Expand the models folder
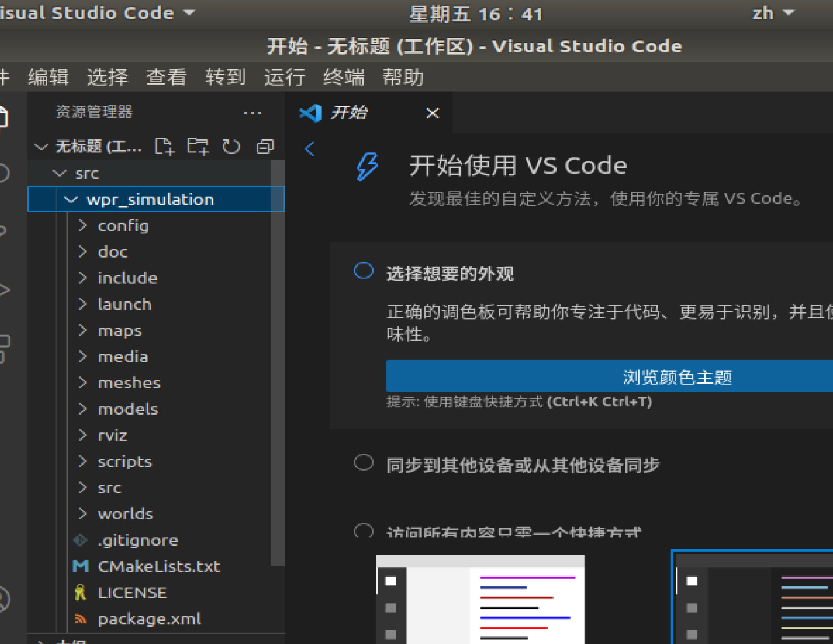 [x=83, y=409]
